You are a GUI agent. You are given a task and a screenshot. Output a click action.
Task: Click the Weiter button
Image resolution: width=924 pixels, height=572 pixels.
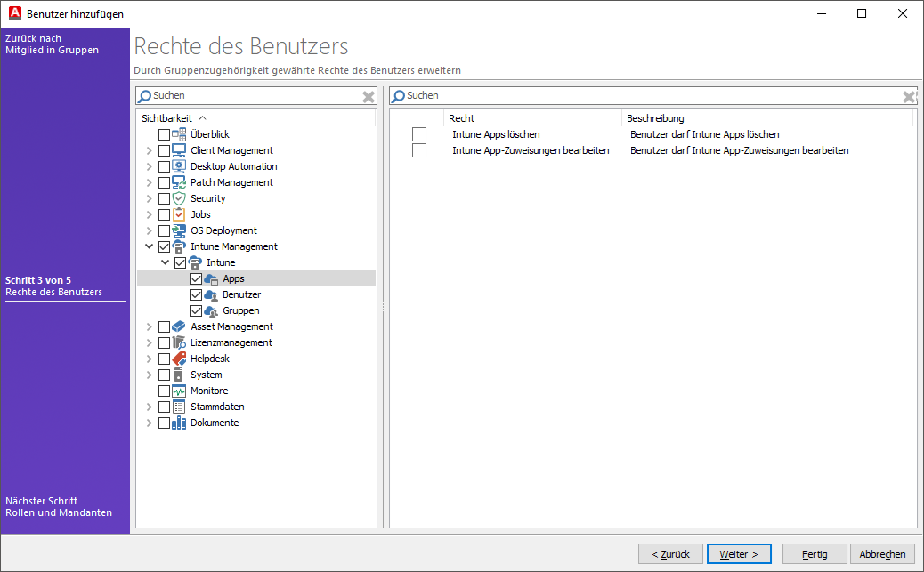pyautogui.click(x=739, y=553)
